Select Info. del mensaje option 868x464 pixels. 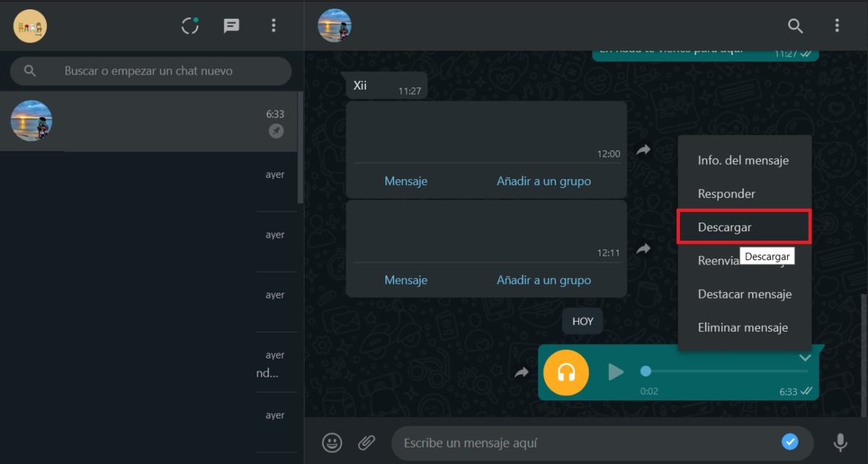click(x=743, y=160)
